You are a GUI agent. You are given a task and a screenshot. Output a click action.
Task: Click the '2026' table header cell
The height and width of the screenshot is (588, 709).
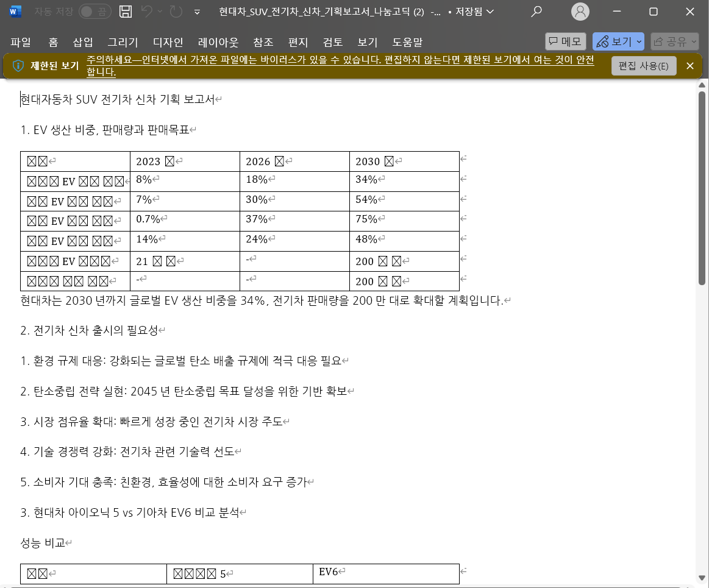(x=294, y=161)
